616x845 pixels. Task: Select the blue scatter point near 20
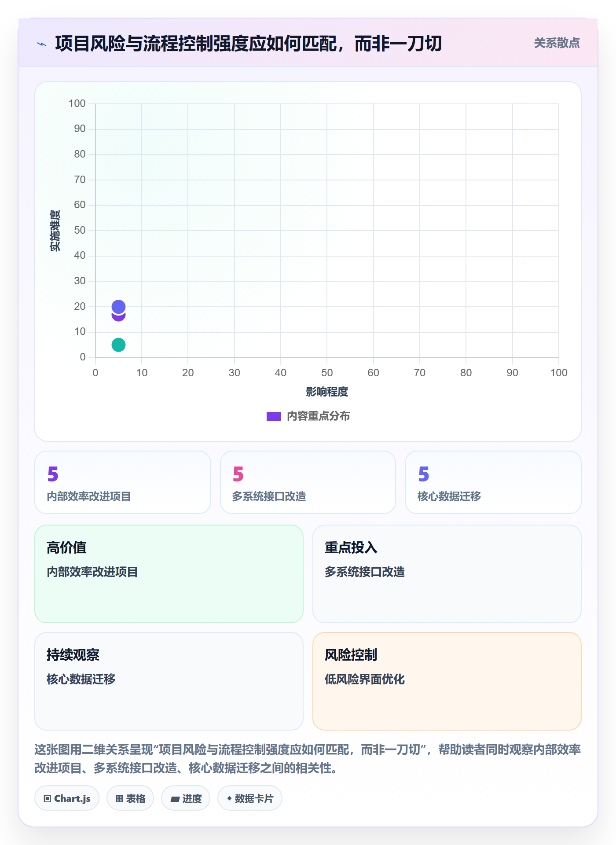click(118, 306)
